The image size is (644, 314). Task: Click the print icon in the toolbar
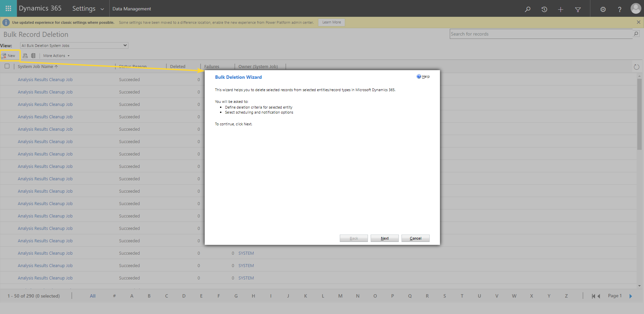25,56
